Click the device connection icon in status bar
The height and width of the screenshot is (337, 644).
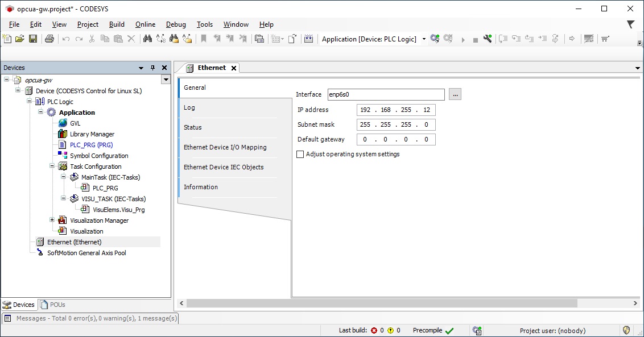click(x=477, y=330)
